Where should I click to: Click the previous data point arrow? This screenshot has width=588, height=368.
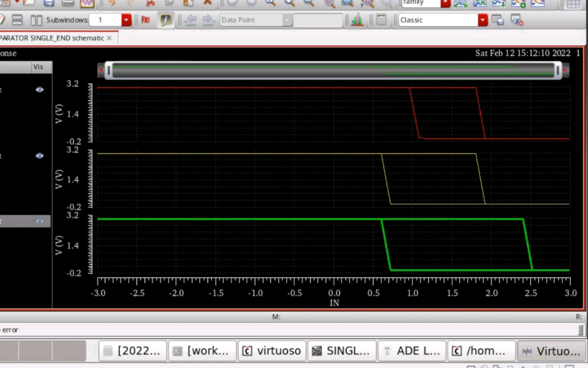191,20
